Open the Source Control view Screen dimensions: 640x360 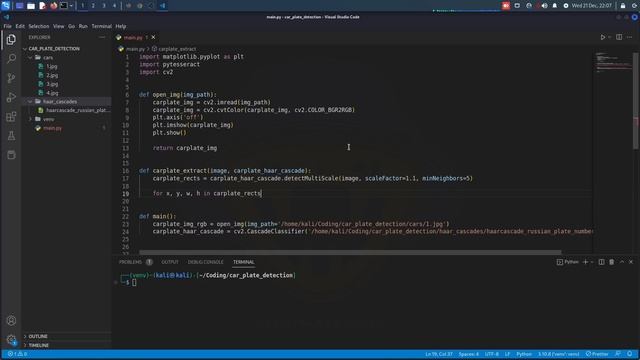click(x=11, y=78)
